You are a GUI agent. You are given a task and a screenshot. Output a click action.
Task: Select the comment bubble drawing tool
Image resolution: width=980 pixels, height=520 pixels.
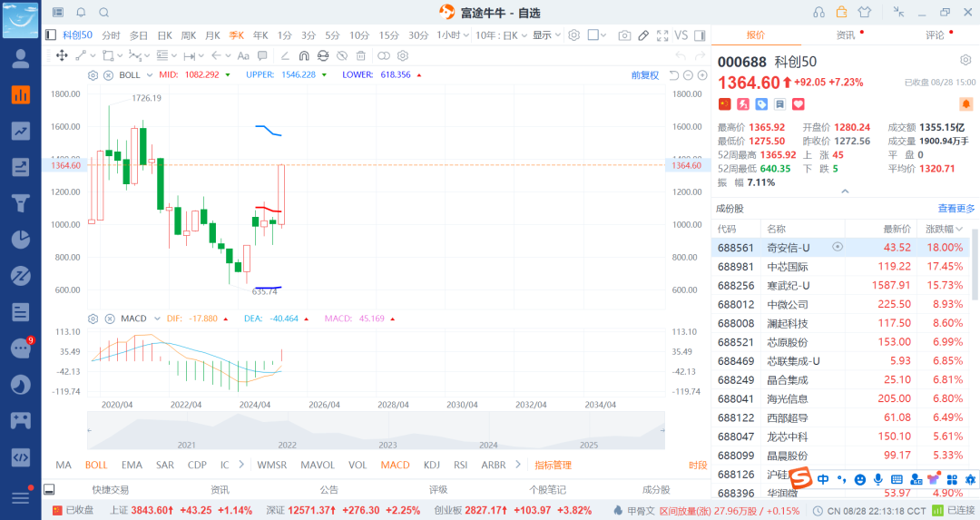pyautogui.click(x=262, y=55)
